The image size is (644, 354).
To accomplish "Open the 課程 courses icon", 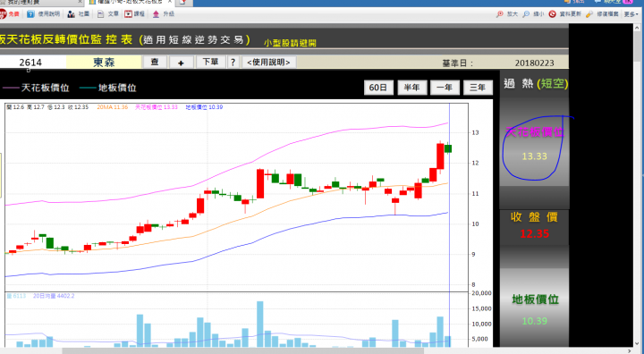I will tap(129, 14).
